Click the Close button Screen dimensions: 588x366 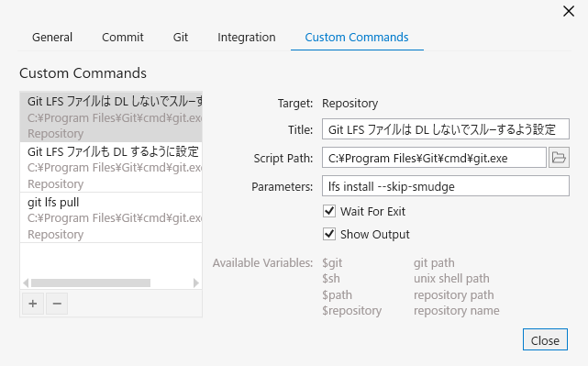click(x=545, y=339)
